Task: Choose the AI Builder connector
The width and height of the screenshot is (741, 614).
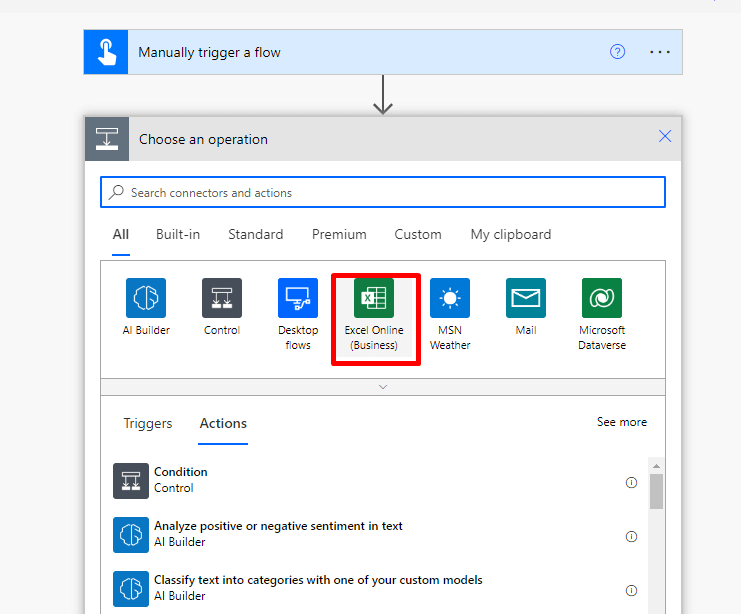Action: coord(146,307)
